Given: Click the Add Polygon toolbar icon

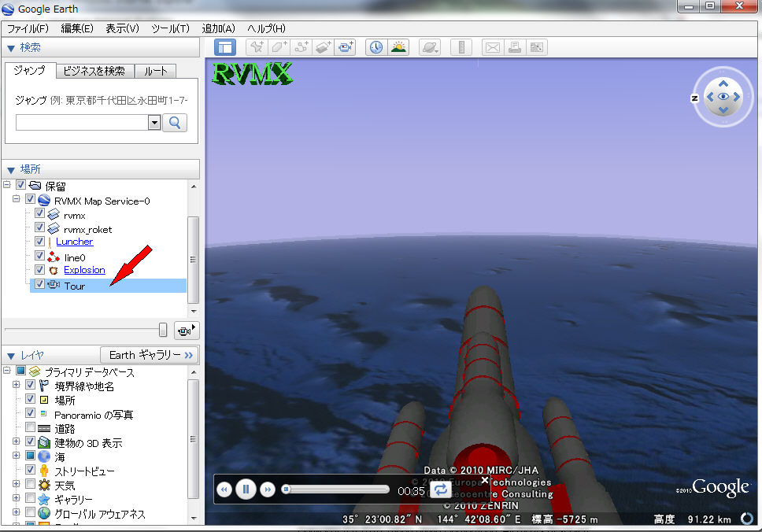Looking at the screenshot, I should [x=279, y=47].
